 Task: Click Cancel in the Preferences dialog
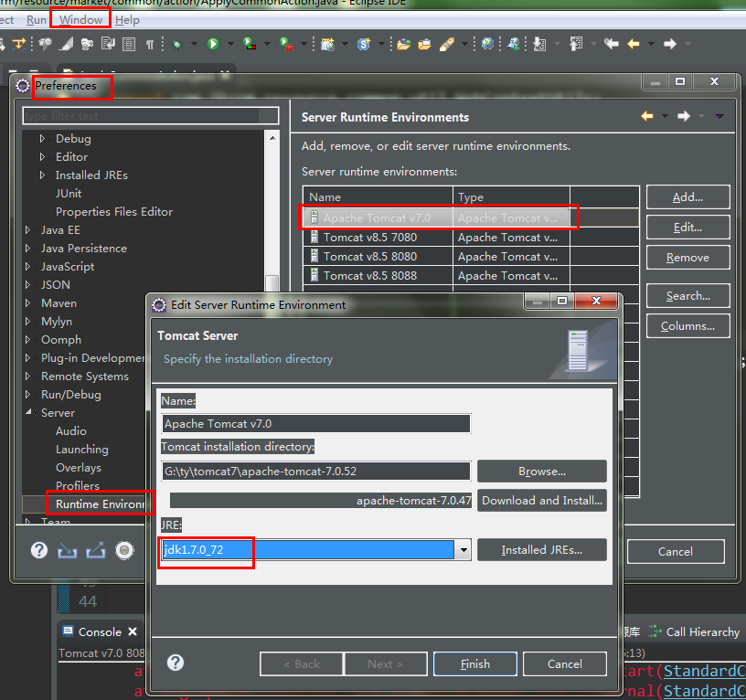click(675, 552)
